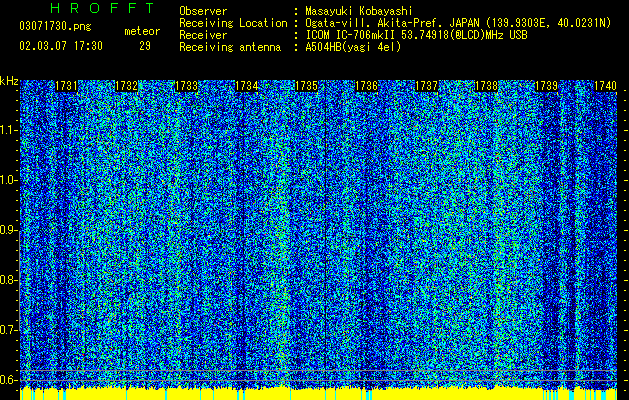
Task: Click the 0.7 frequency axis label
Action: pyautogui.click(x=8, y=330)
